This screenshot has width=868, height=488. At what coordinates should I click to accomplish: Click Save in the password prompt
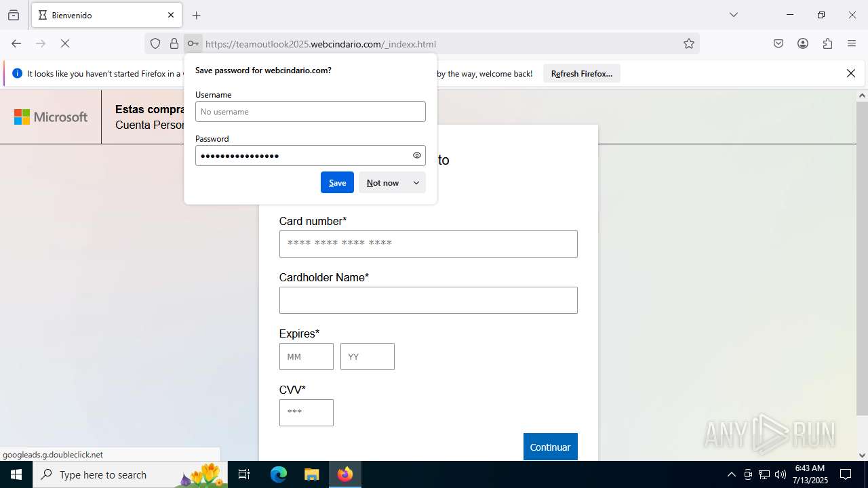pos(337,182)
